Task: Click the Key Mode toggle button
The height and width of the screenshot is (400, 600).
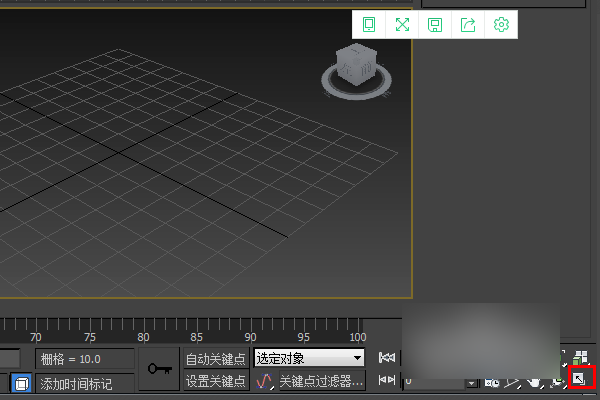Action: pyautogui.click(x=386, y=381)
